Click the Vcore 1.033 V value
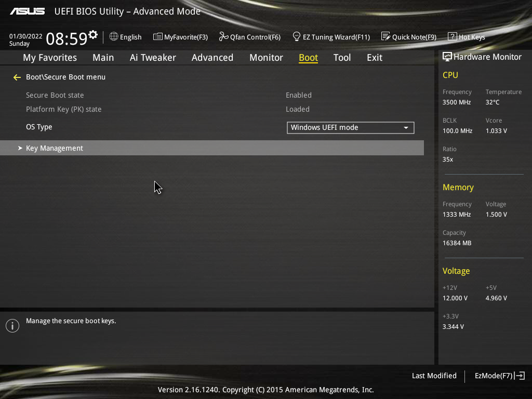The image size is (532, 399). 496,130
